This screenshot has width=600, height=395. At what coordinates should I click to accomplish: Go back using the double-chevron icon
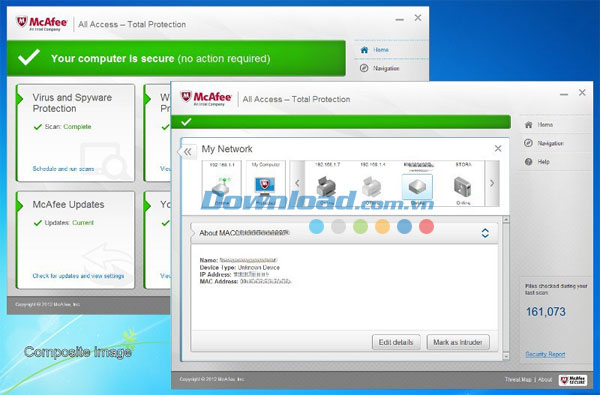tap(188, 152)
